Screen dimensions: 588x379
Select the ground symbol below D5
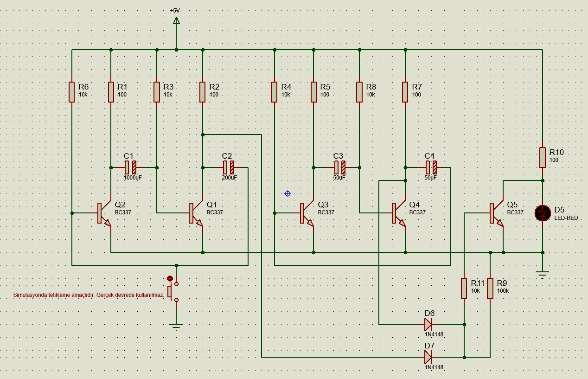tap(543, 274)
